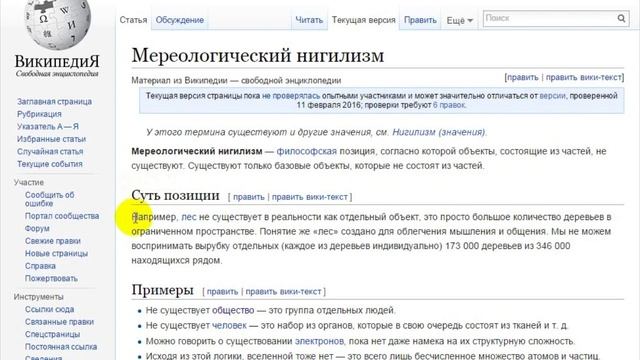Open Форум in sidebar

(37, 229)
